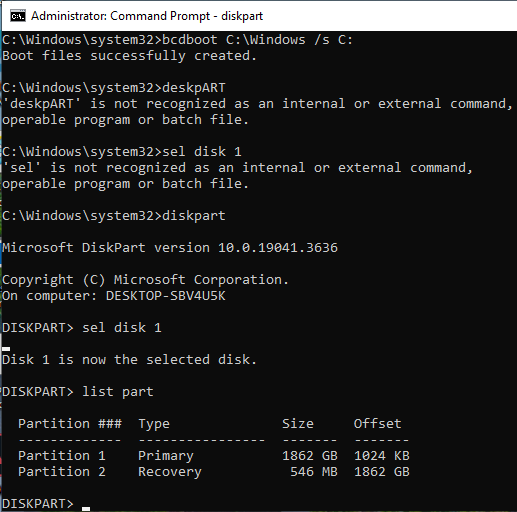Click the 'Offset' column header
The image size is (517, 512).
(x=377, y=424)
